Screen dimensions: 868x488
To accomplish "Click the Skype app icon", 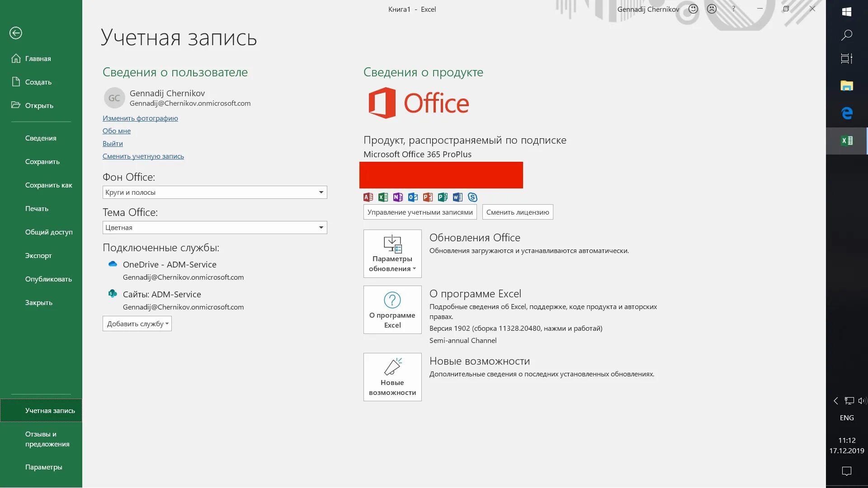I will point(473,197).
